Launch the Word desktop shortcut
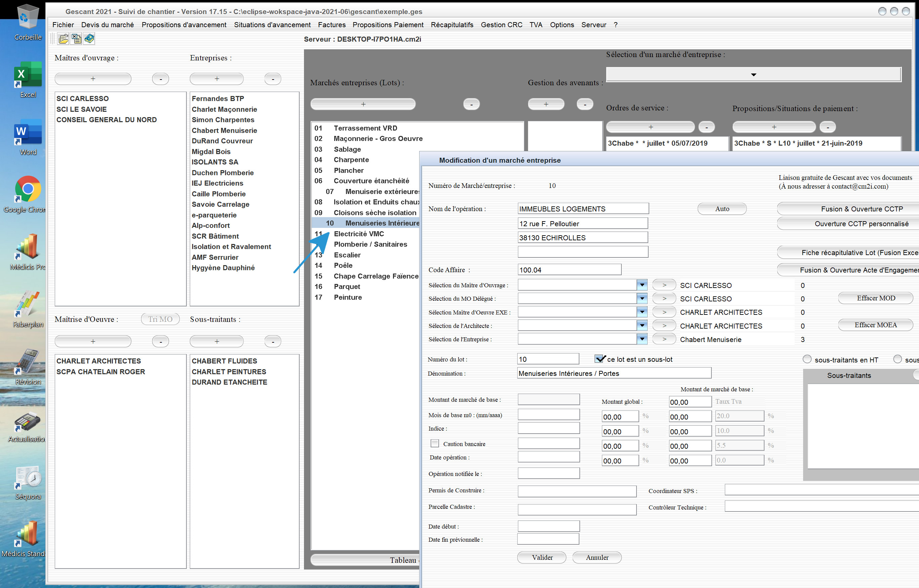919x588 pixels. 28,137
